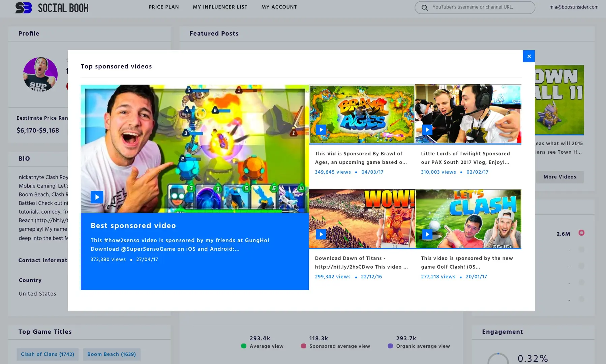Click the mia@boostinsider.com account email
This screenshot has height=364, width=606.
pos(574,7)
